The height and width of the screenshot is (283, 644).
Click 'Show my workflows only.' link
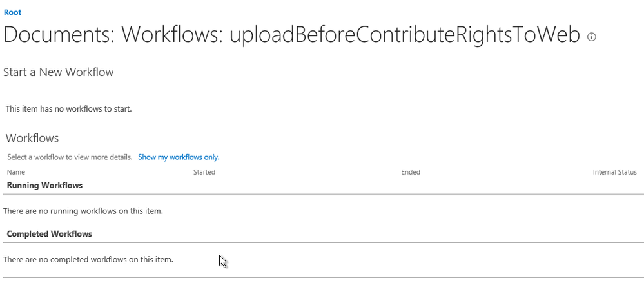click(179, 157)
